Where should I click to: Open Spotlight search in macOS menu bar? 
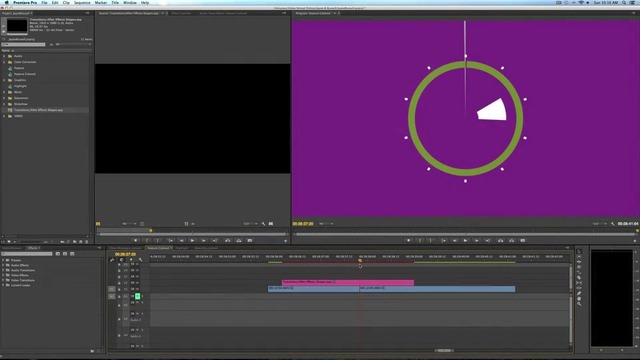point(624,2)
